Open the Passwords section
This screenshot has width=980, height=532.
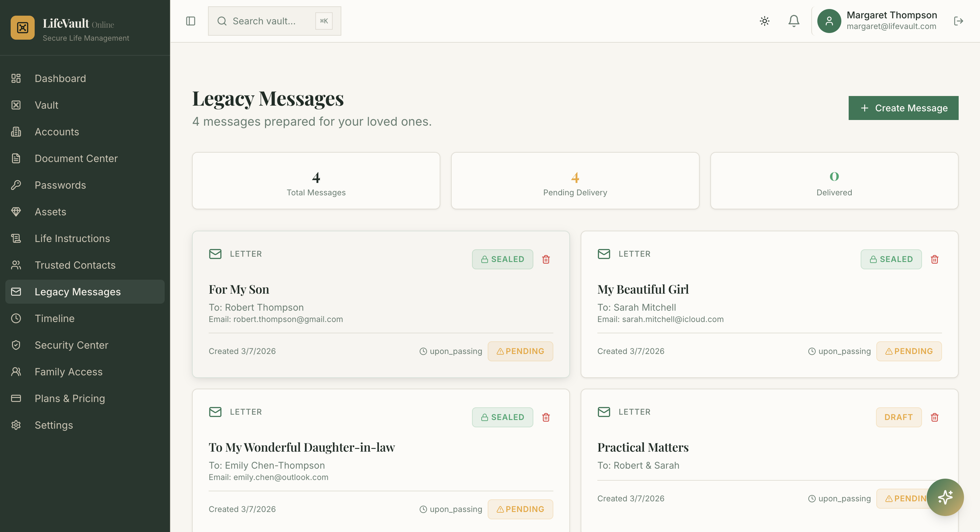pyautogui.click(x=60, y=185)
